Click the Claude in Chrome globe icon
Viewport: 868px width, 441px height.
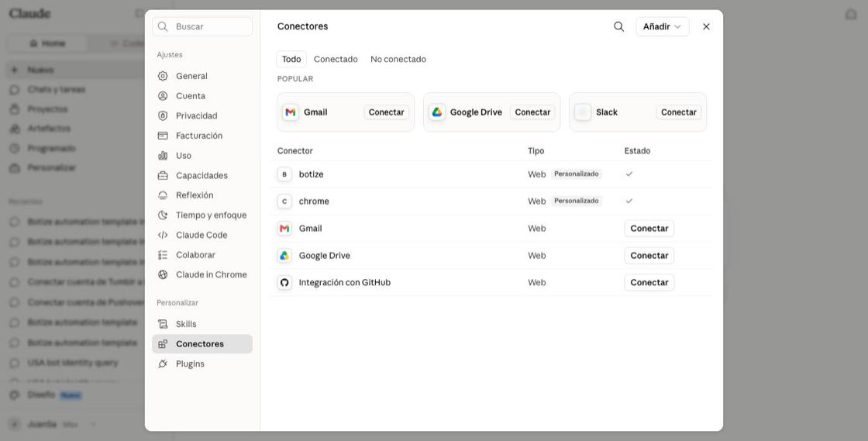(x=163, y=274)
